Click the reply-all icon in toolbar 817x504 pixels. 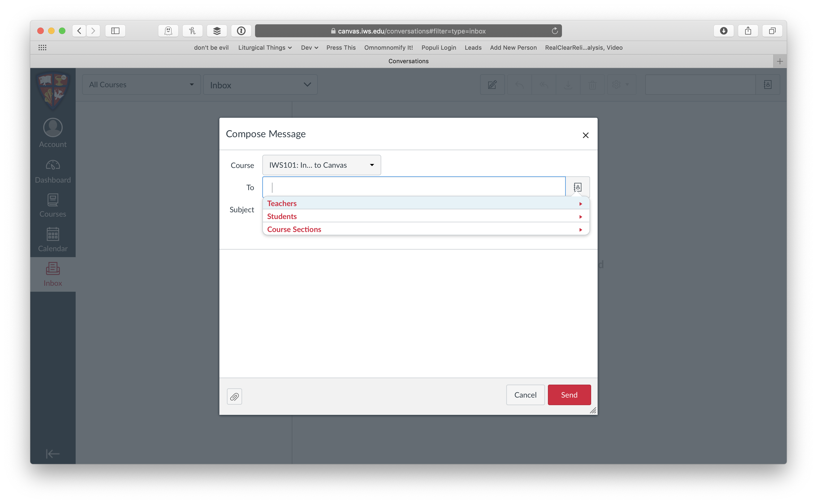click(544, 85)
